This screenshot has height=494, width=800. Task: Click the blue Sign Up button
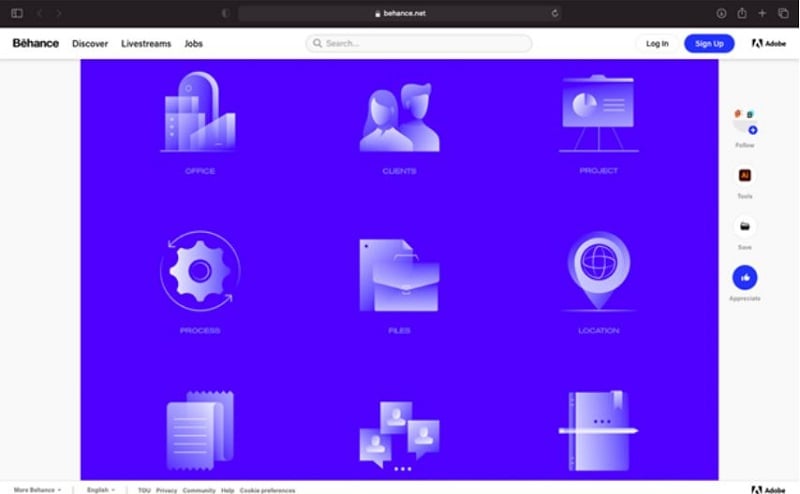tap(709, 43)
